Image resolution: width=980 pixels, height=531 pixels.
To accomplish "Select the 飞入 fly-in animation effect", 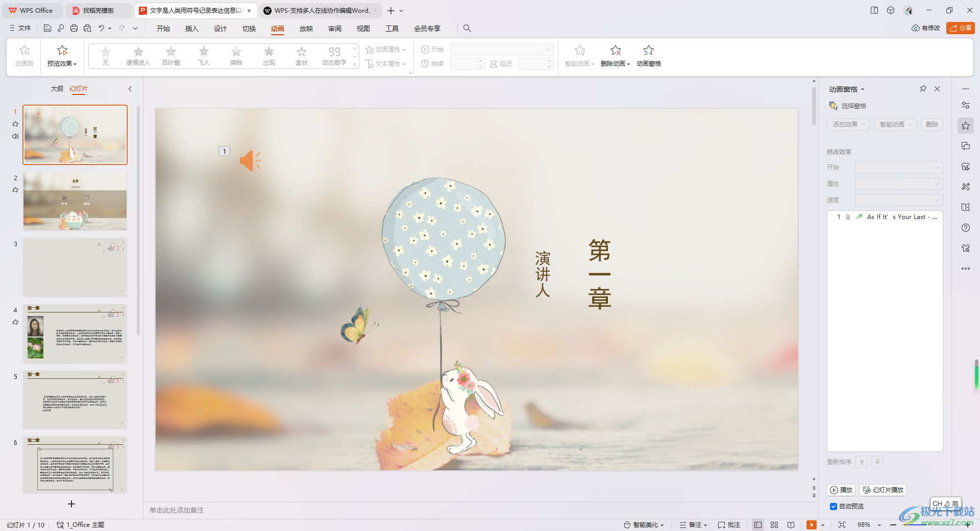I will pos(204,56).
